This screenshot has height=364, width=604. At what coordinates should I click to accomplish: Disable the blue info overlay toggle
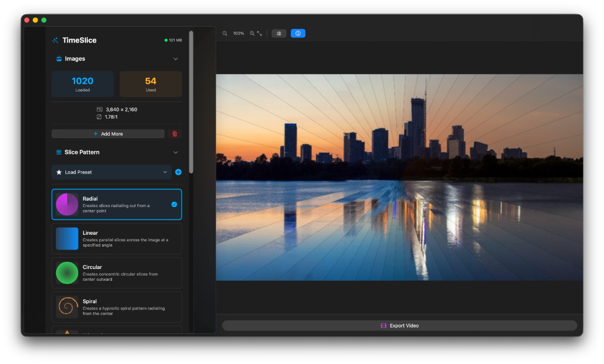tap(298, 33)
